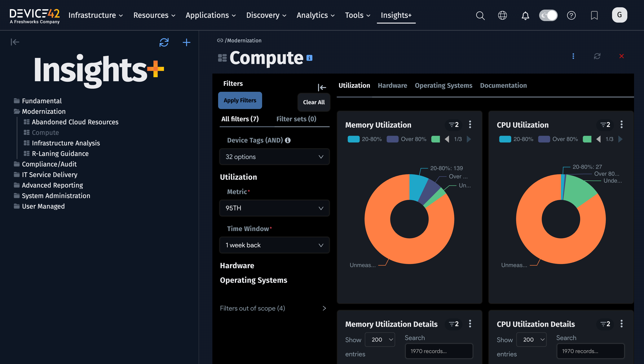644x364 pixels.
Task: Click the Device Tags info icon
Action: pyautogui.click(x=288, y=140)
